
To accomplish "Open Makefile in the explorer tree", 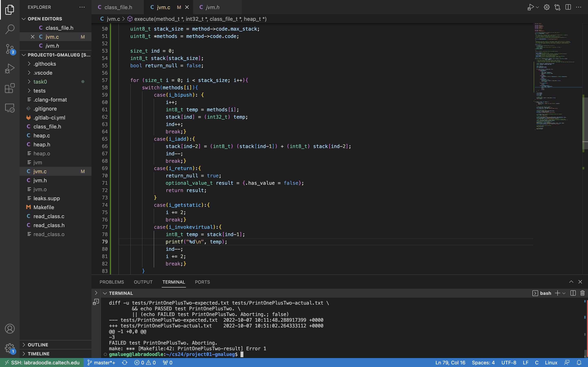I will click(44, 207).
